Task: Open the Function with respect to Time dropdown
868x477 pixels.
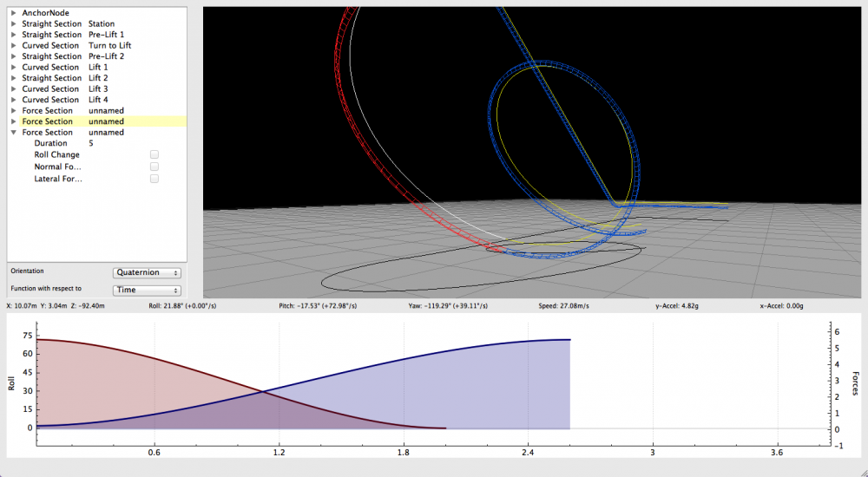Action: coord(147,290)
